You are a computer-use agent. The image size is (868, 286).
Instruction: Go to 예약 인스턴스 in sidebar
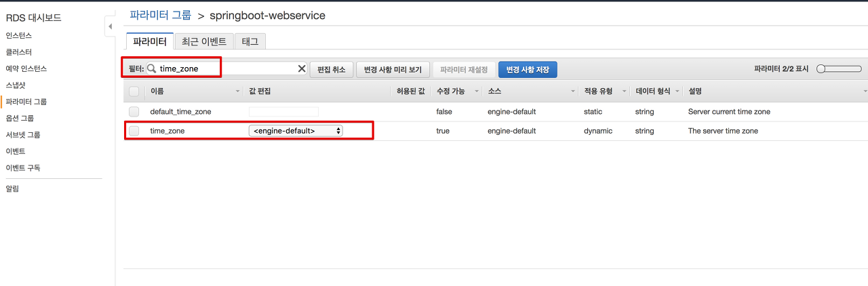pos(26,68)
